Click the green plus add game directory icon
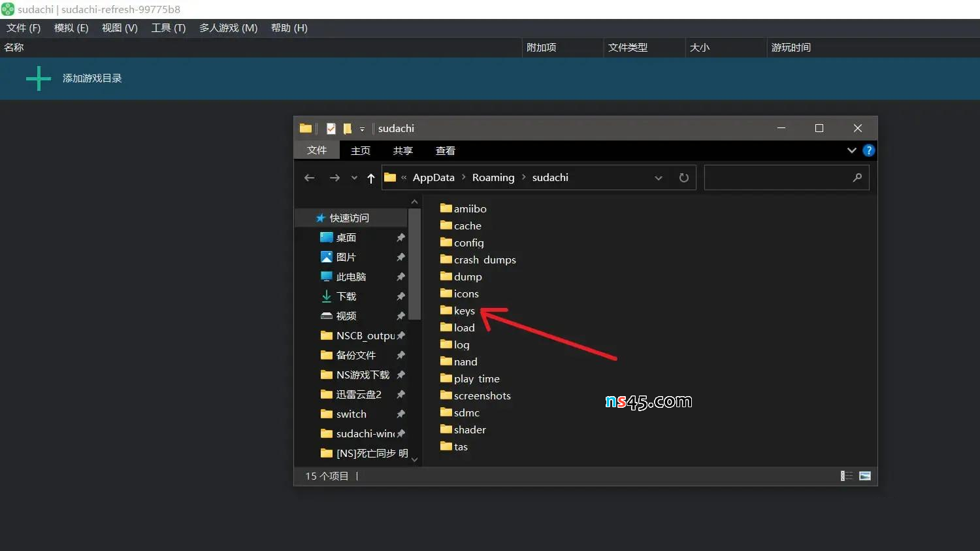Image resolution: width=980 pixels, height=551 pixels. point(39,78)
